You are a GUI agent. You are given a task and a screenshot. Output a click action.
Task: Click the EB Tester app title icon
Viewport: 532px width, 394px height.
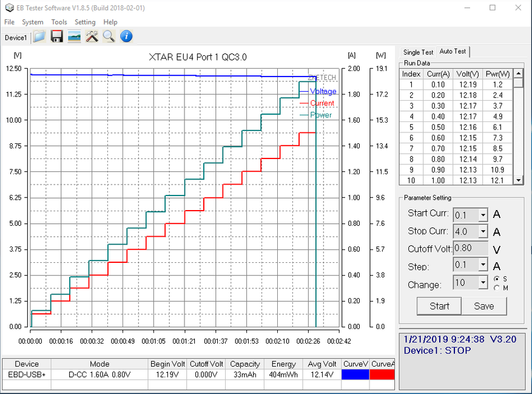click(x=9, y=7)
